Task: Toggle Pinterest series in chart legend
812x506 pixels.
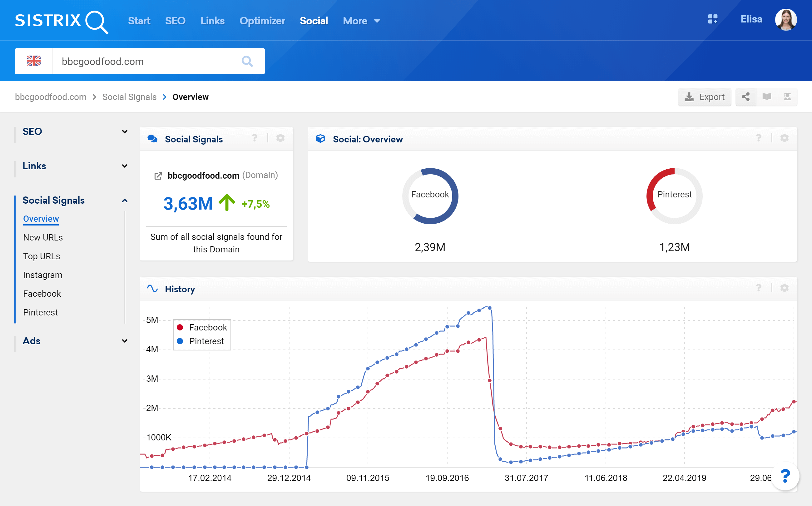Action: pos(201,341)
